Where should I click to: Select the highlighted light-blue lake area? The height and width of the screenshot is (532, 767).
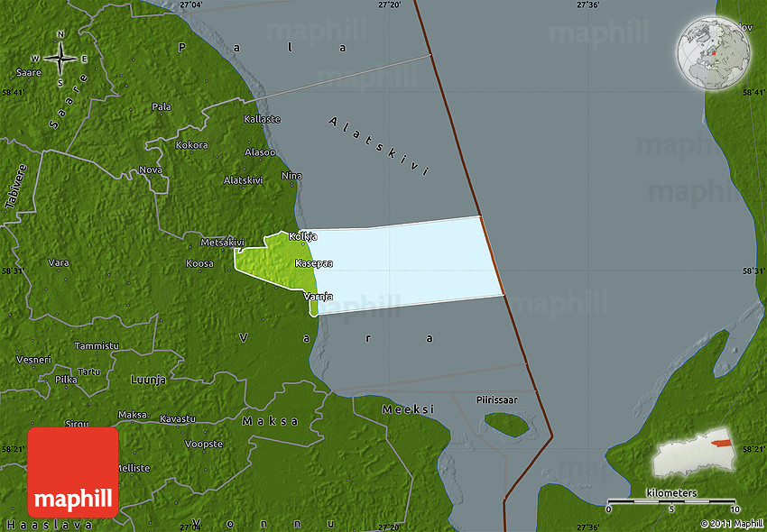coord(406,265)
